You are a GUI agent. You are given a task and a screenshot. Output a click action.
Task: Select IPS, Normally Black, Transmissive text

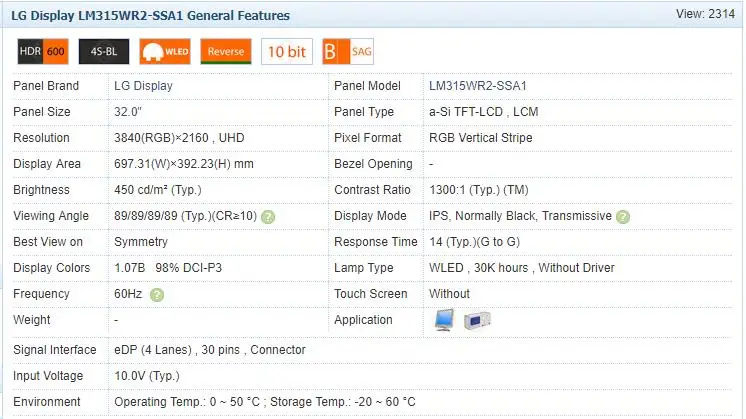(520, 216)
